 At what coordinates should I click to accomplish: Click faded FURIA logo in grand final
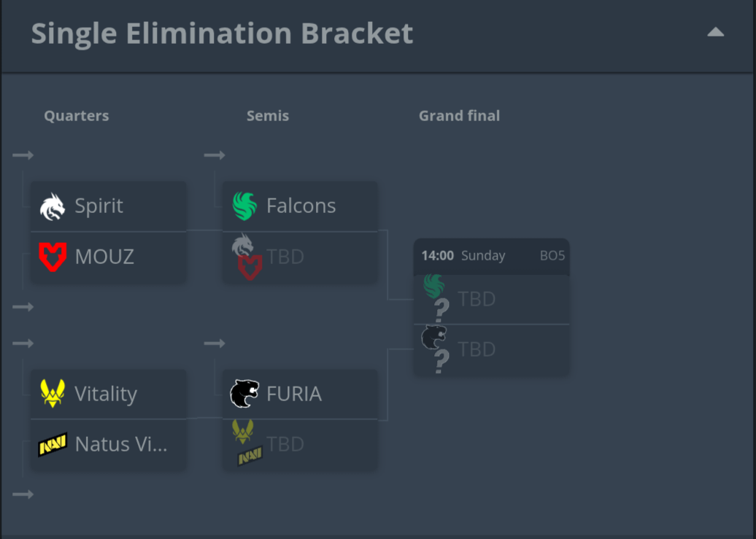pyautogui.click(x=433, y=337)
